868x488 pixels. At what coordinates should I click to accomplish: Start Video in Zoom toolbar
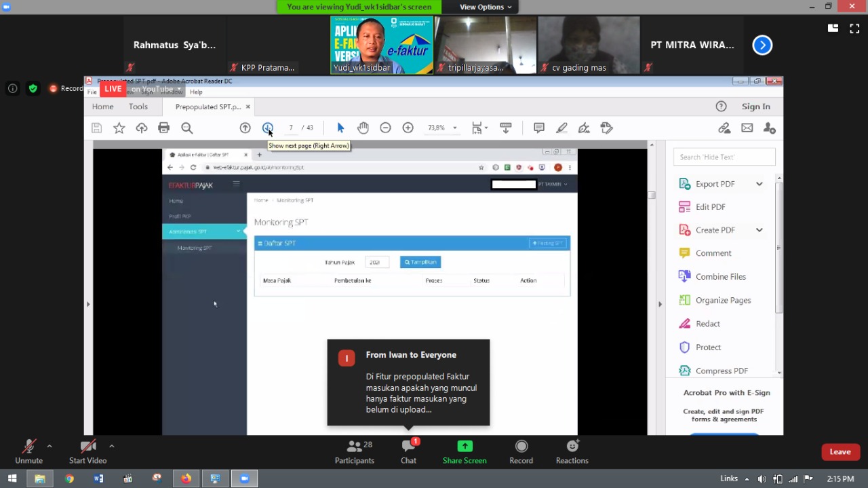tap(87, 451)
